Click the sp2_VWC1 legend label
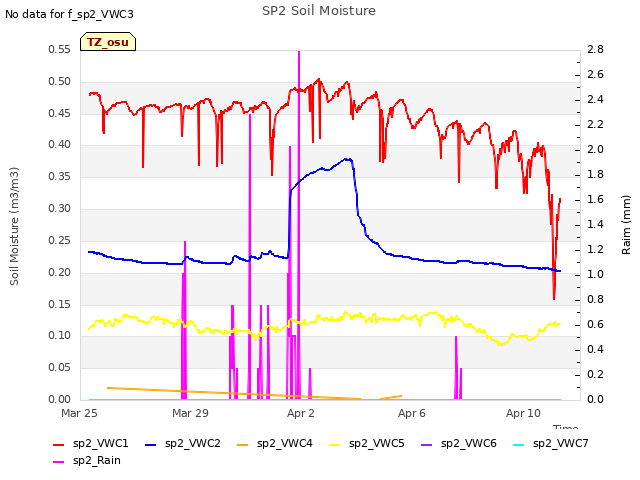This screenshot has width=640, height=480. tap(100, 443)
